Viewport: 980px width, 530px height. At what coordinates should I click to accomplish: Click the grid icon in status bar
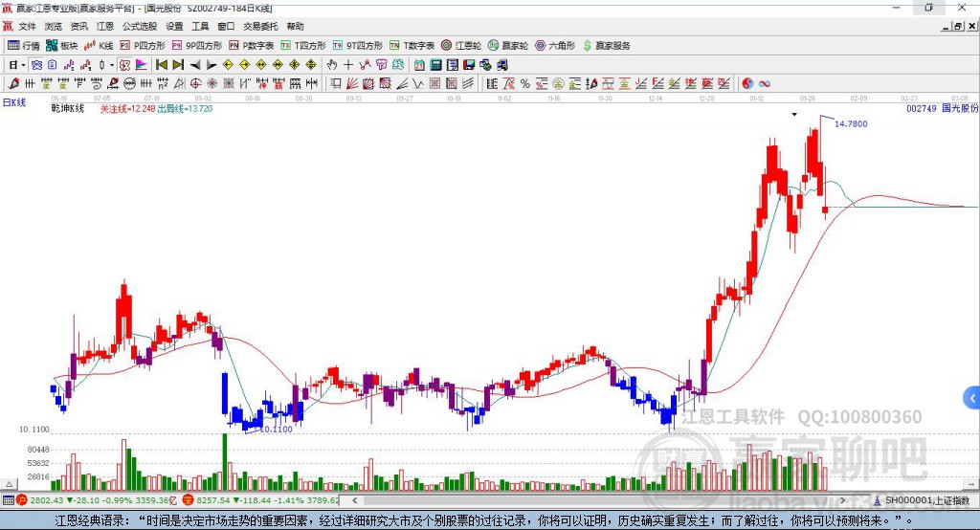(x=8, y=500)
